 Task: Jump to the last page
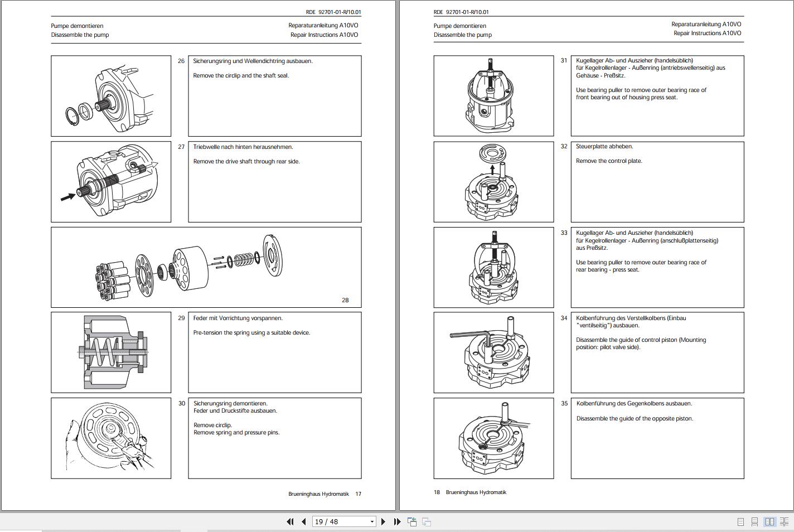click(x=397, y=521)
